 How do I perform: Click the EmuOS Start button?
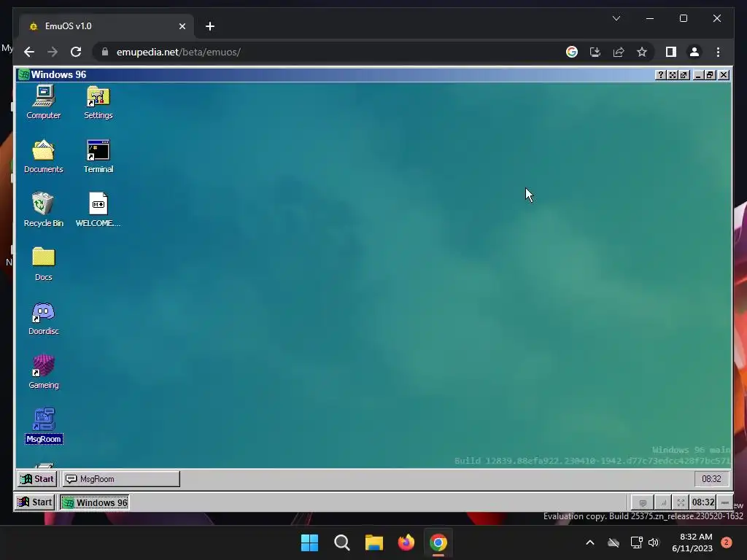click(35, 502)
